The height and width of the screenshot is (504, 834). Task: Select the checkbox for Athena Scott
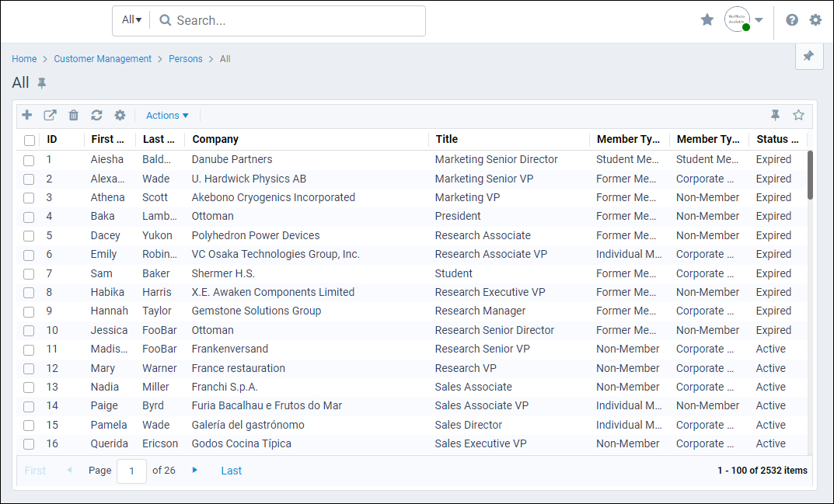[x=29, y=198]
